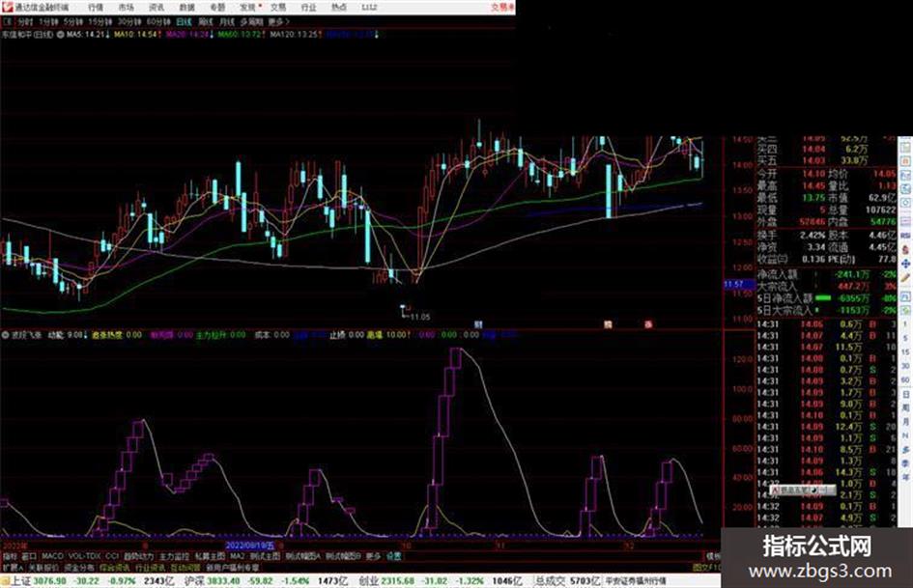The image size is (913, 588).
Task: Click the gear icon beside the stock name
Action: pos(61,35)
